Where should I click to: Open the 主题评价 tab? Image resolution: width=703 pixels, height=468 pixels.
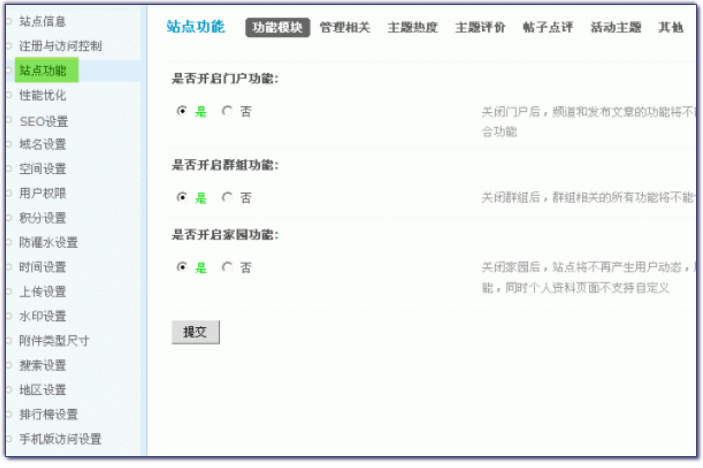coord(480,28)
